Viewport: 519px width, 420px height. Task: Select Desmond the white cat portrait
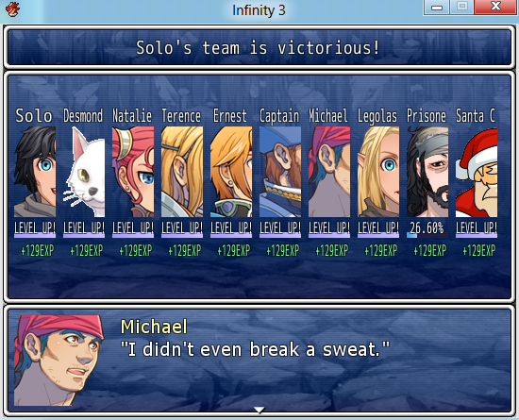[84, 172]
